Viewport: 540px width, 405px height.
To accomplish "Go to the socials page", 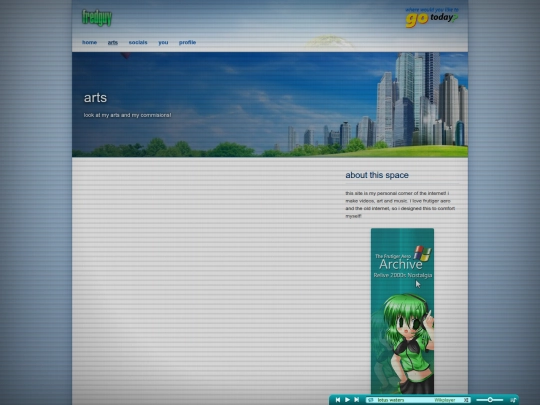I will click(x=138, y=42).
